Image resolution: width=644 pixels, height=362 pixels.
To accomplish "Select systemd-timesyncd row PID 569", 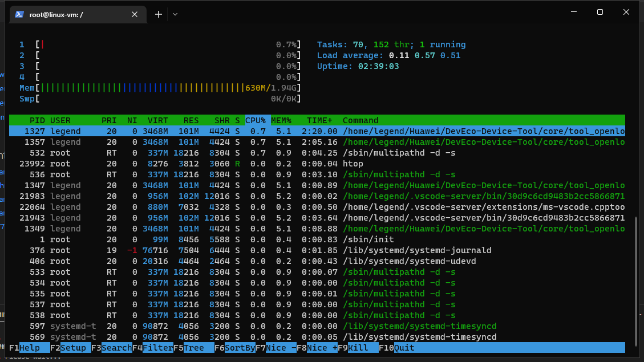I will point(317,337).
